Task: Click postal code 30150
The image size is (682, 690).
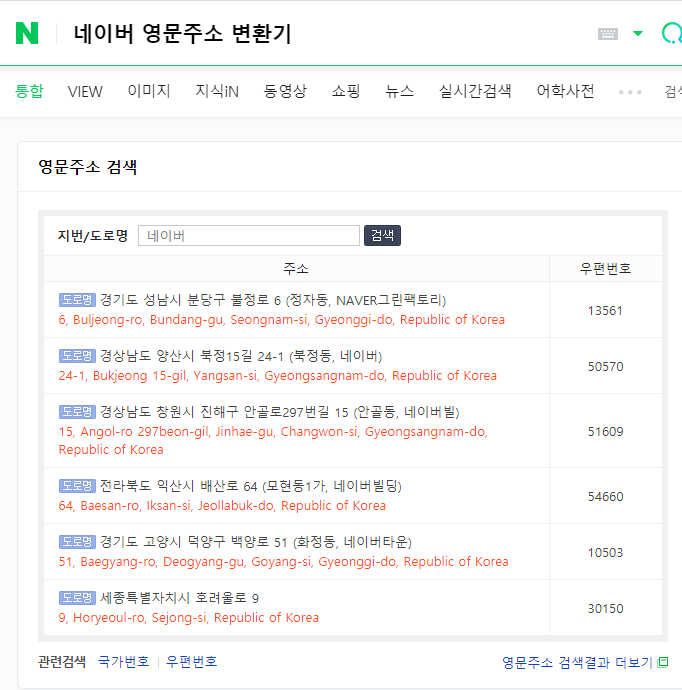Action: pos(605,609)
